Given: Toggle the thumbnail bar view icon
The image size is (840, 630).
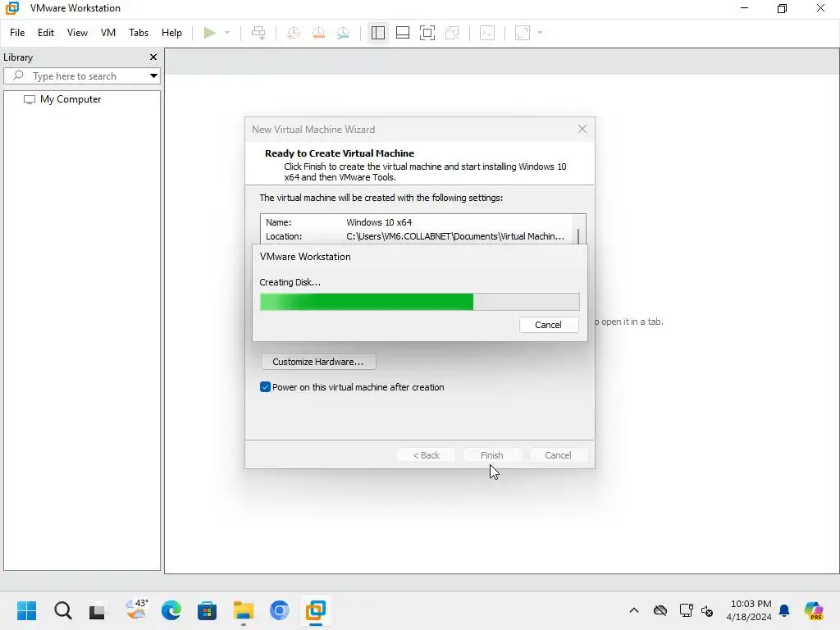Looking at the screenshot, I should tap(402, 33).
